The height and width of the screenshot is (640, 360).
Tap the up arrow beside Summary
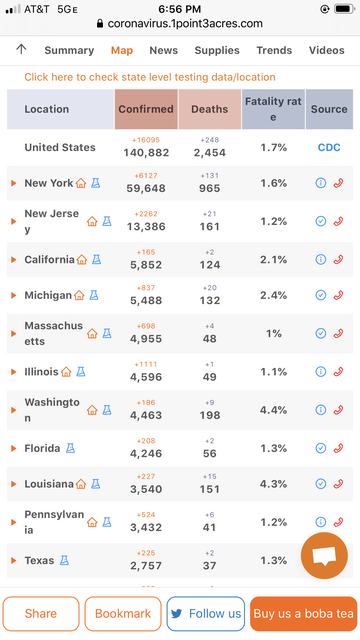click(x=21, y=49)
